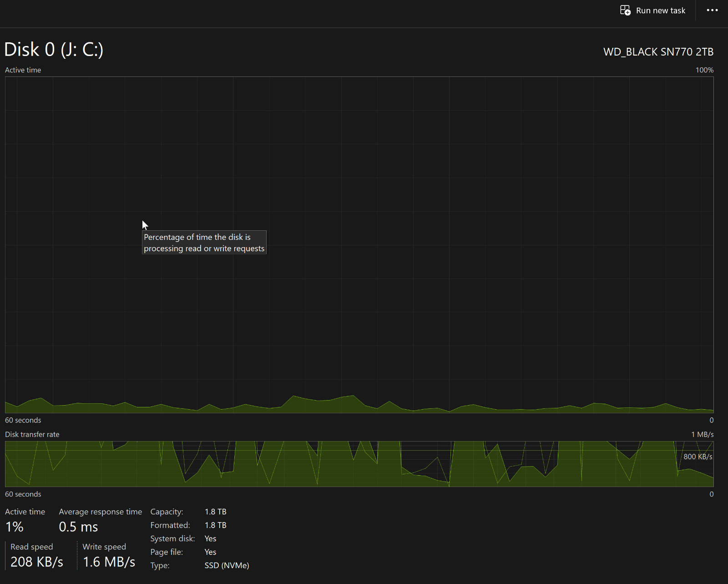
Task: Click the Run new task label
Action: (661, 10)
